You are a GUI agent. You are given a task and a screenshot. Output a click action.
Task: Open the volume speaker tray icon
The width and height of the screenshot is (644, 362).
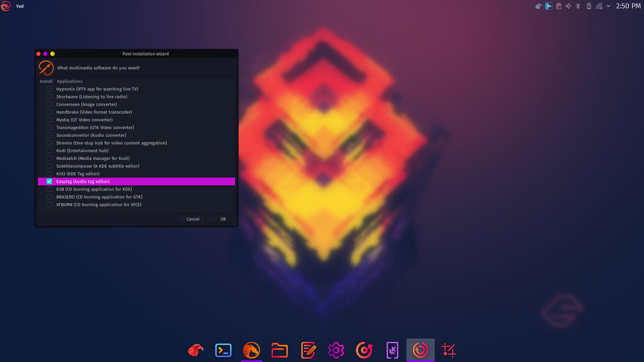(x=568, y=6)
